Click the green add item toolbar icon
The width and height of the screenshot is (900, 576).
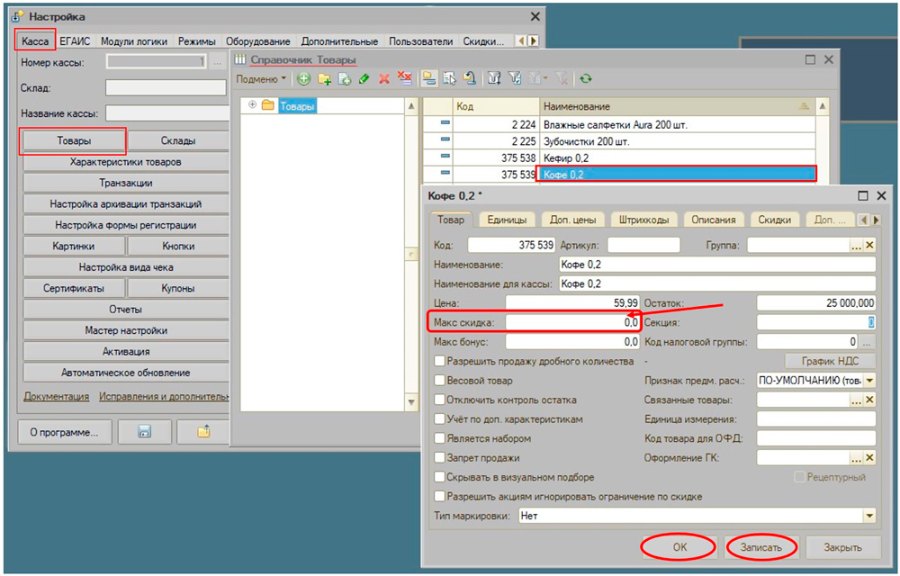click(304, 79)
